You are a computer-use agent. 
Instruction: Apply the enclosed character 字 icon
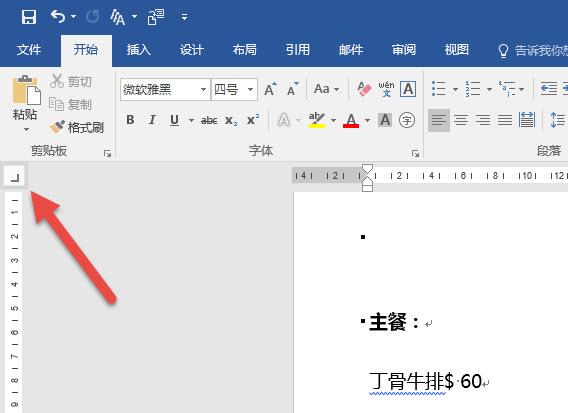[407, 120]
